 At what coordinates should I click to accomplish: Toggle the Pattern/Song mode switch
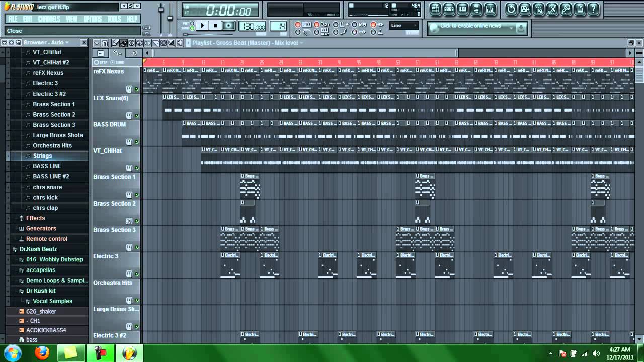pos(192,26)
